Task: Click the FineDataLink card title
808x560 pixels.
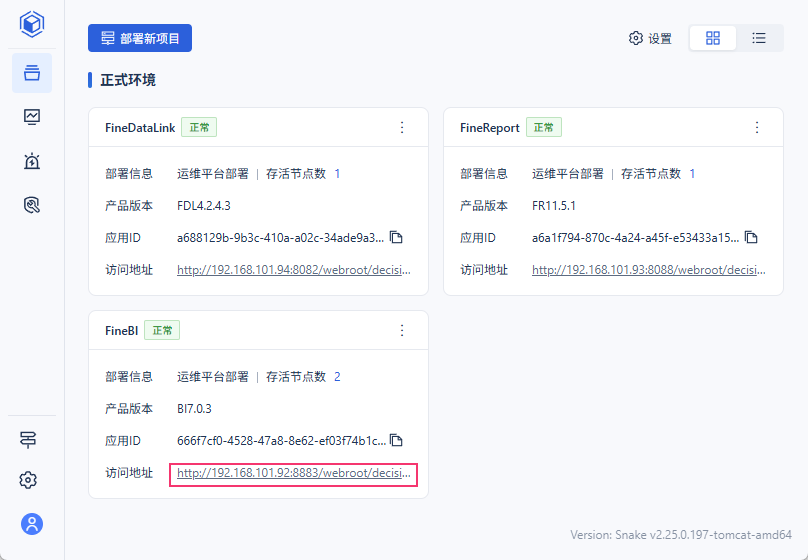Action: tap(140, 128)
